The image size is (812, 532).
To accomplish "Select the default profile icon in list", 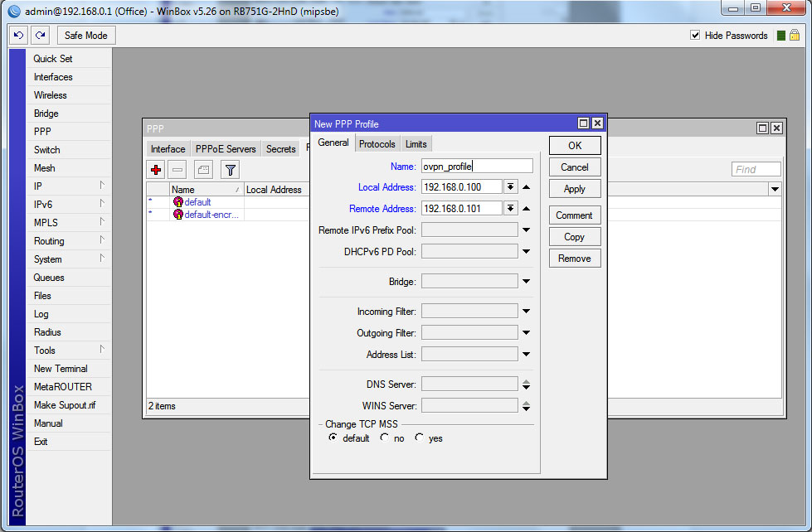I will (x=177, y=202).
